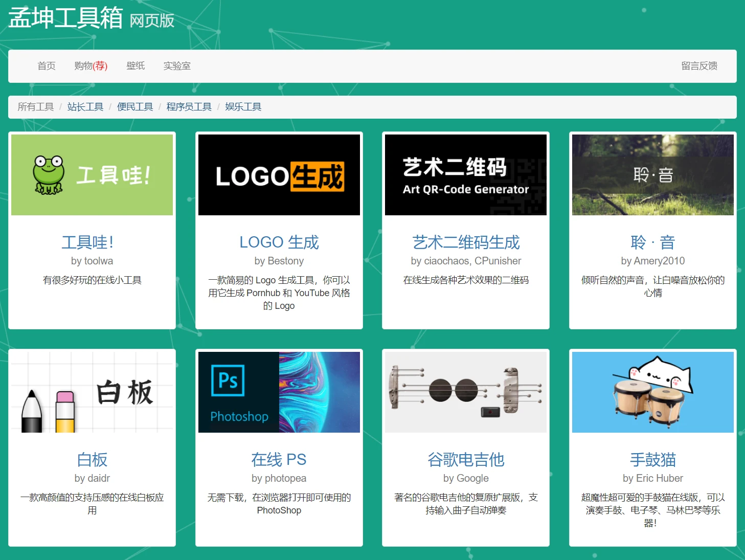
Task: Open the 购物(荐) navigation item
Action: 91,66
